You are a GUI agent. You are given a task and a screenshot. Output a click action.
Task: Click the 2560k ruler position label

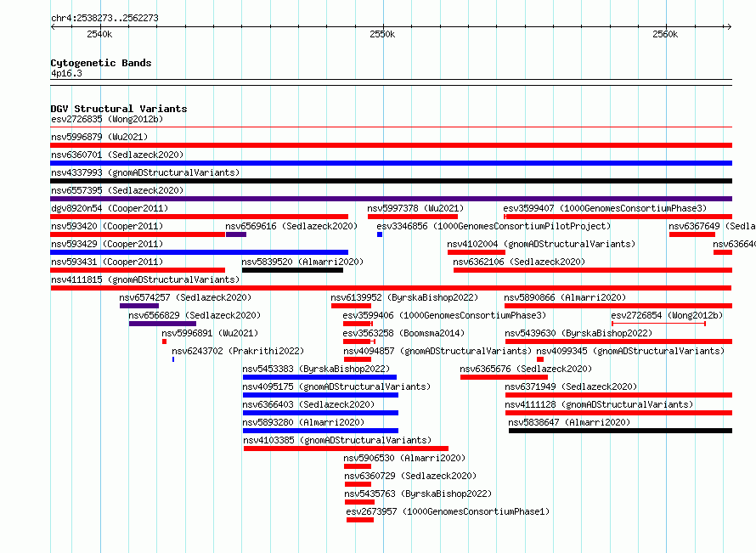[665, 34]
